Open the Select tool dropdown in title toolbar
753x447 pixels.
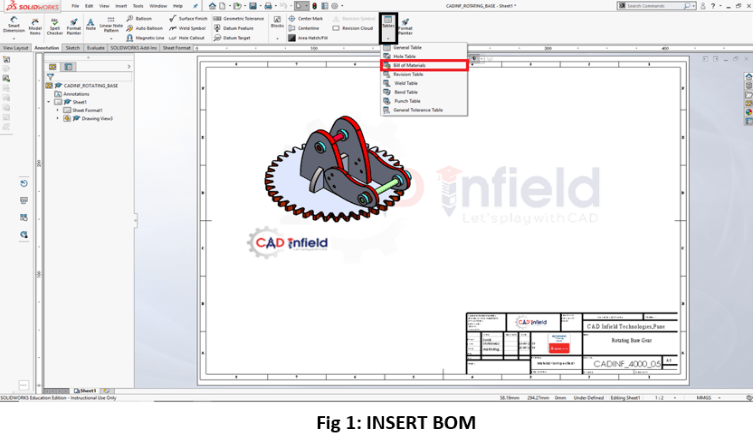click(306, 6)
